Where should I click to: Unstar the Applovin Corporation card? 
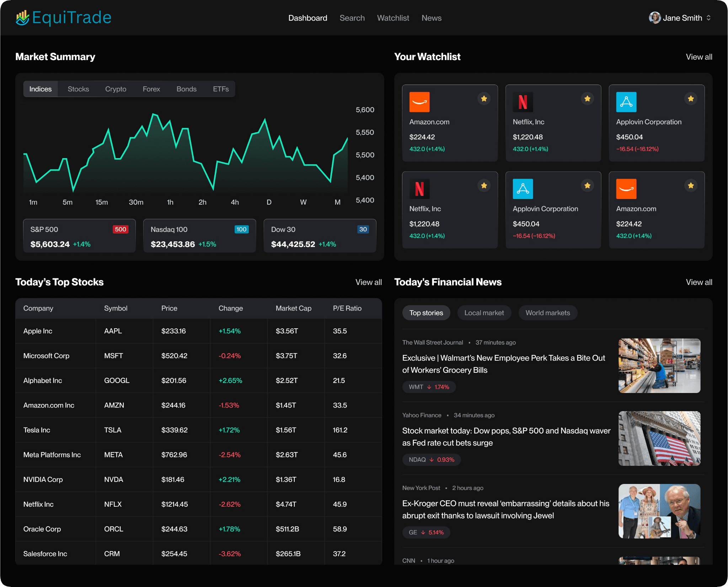pyautogui.click(x=691, y=98)
